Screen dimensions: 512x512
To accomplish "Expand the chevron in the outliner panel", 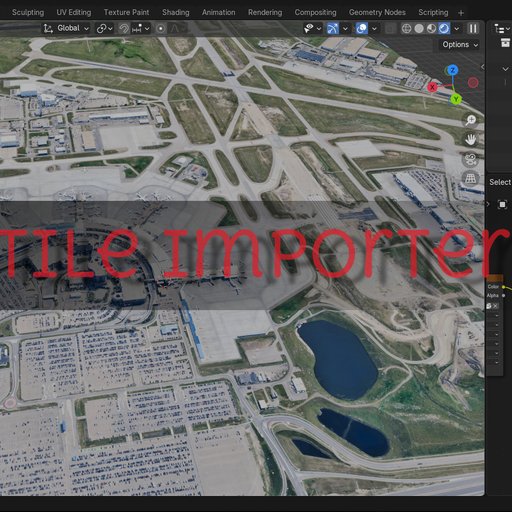I will [505, 69].
